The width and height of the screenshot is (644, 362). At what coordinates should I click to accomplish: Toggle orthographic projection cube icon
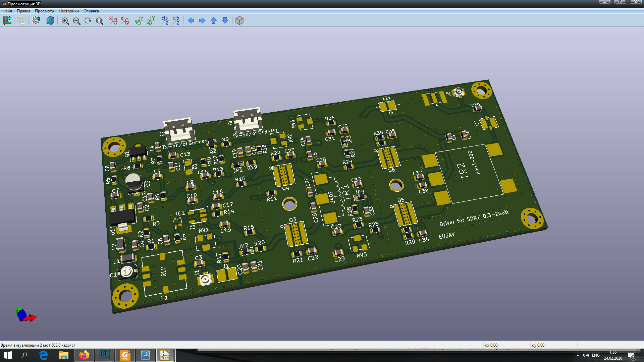click(x=239, y=20)
